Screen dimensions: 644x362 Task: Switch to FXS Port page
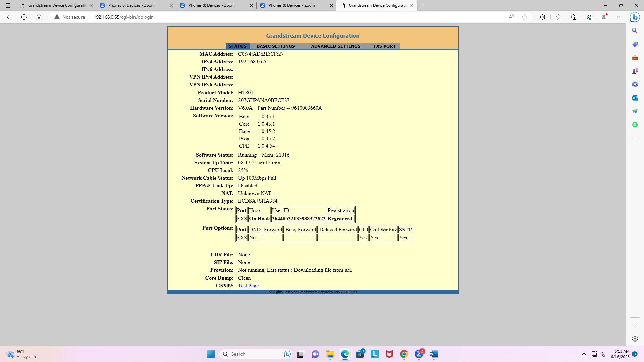[x=384, y=46]
